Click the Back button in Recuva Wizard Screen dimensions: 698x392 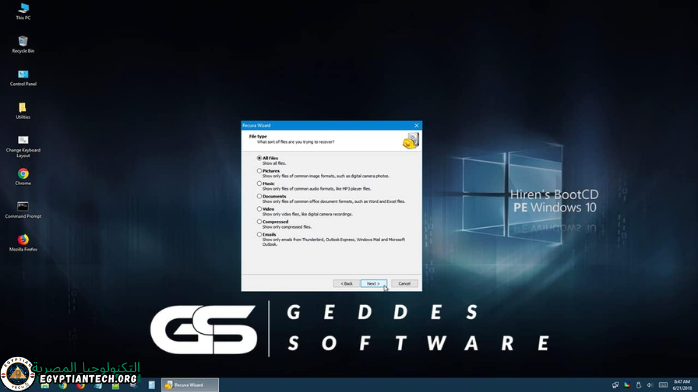(346, 283)
